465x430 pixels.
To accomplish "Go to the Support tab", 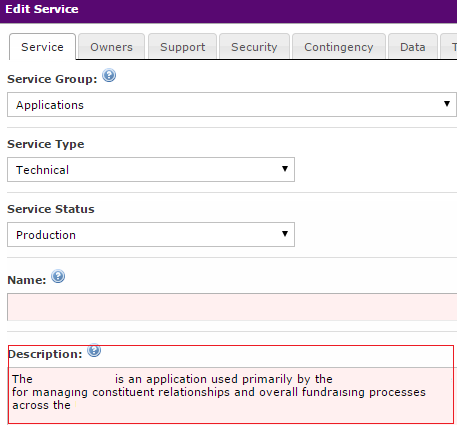I will pos(182,47).
